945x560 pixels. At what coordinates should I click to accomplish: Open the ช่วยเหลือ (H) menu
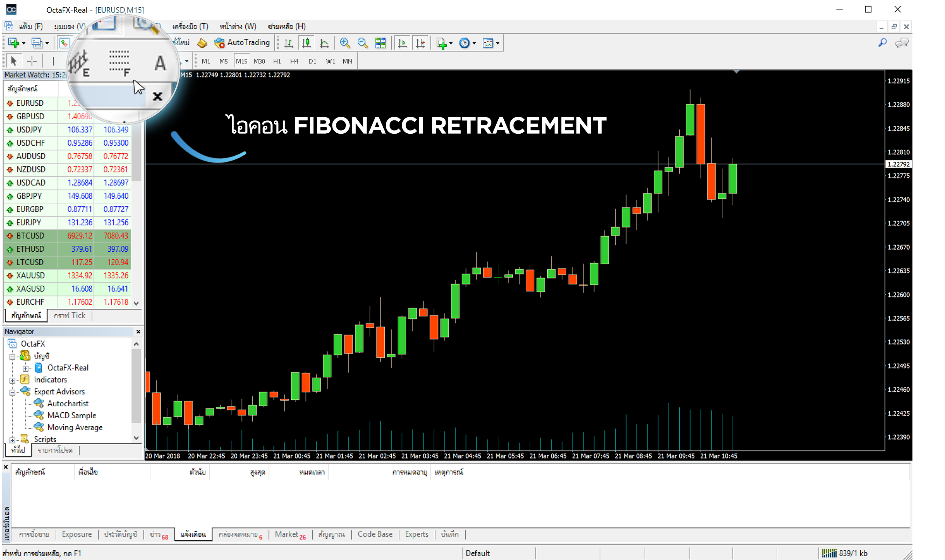(x=287, y=26)
